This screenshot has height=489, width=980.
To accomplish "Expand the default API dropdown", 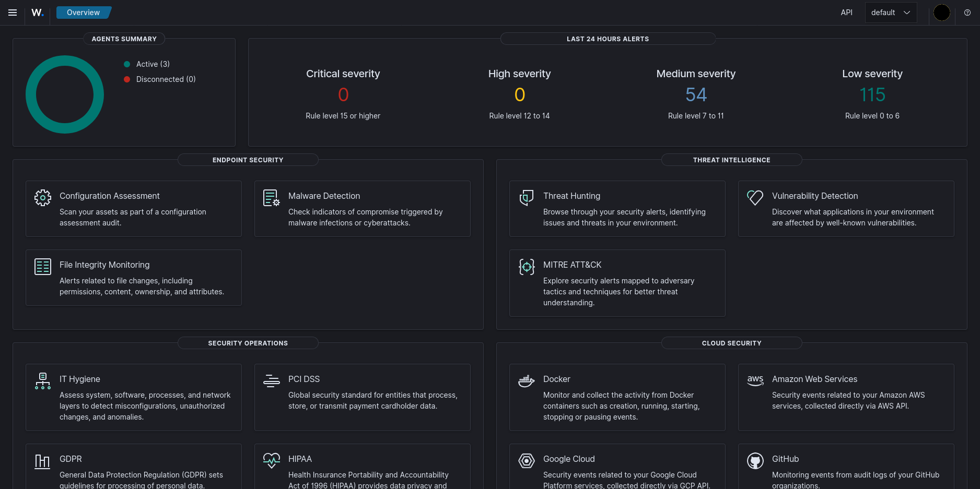I will [891, 13].
